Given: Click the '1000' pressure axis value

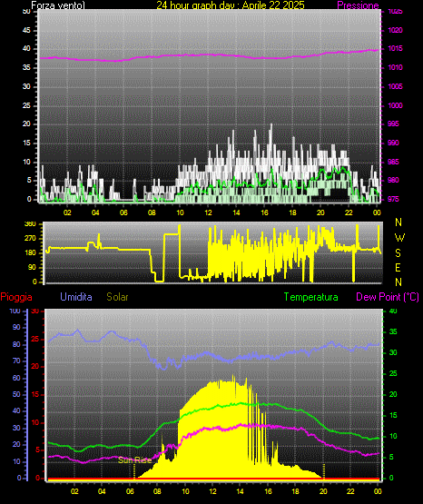Looking at the screenshot, I should click(x=395, y=105).
